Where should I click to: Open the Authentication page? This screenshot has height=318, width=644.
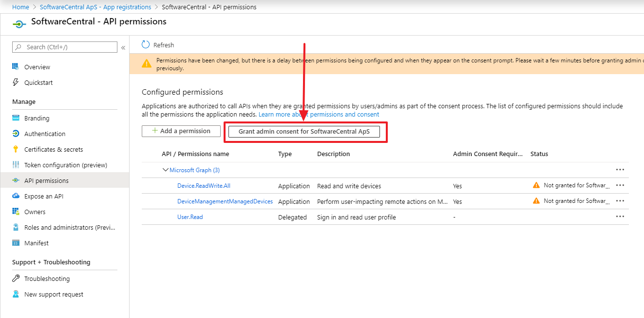(44, 134)
